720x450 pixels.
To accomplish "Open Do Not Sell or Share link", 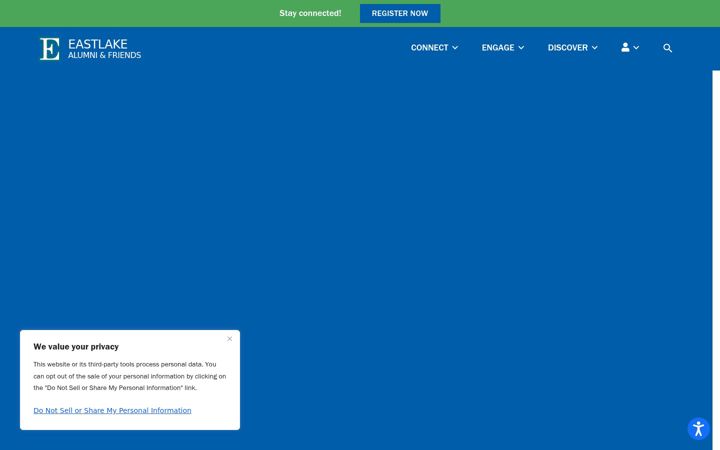I will 112,411.
